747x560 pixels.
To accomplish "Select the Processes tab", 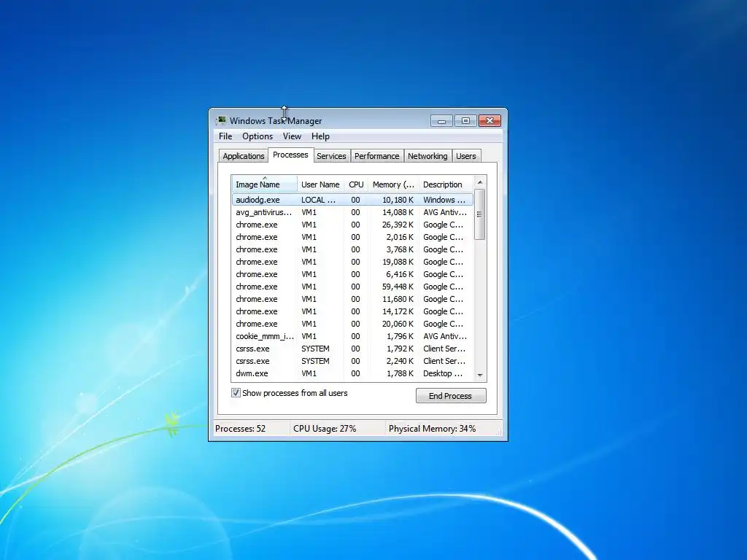I will pos(290,155).
